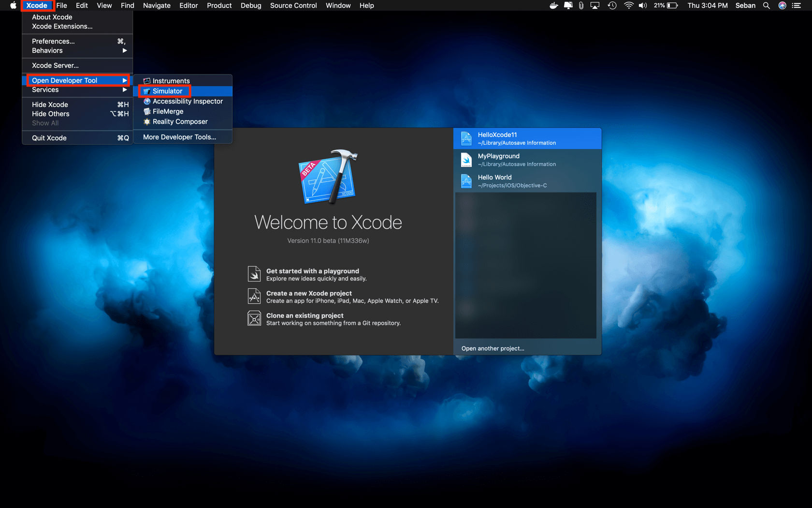The image size is (812, 508).
Task: Open the Docker whale menu bar icon
Action: point(554,5)
